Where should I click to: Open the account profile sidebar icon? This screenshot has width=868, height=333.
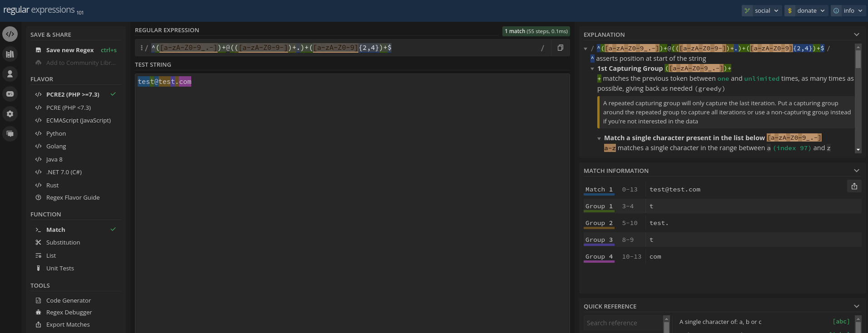(x=10, y=74)
